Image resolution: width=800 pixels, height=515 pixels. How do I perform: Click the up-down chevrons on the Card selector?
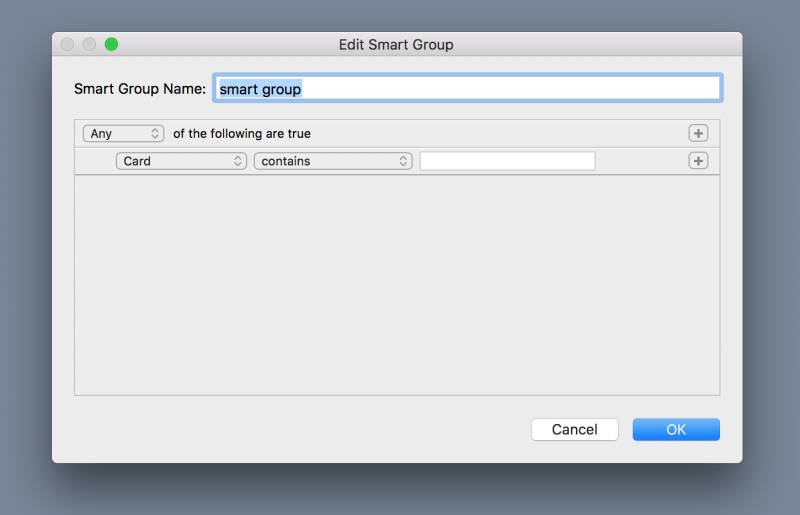[238, 161]
